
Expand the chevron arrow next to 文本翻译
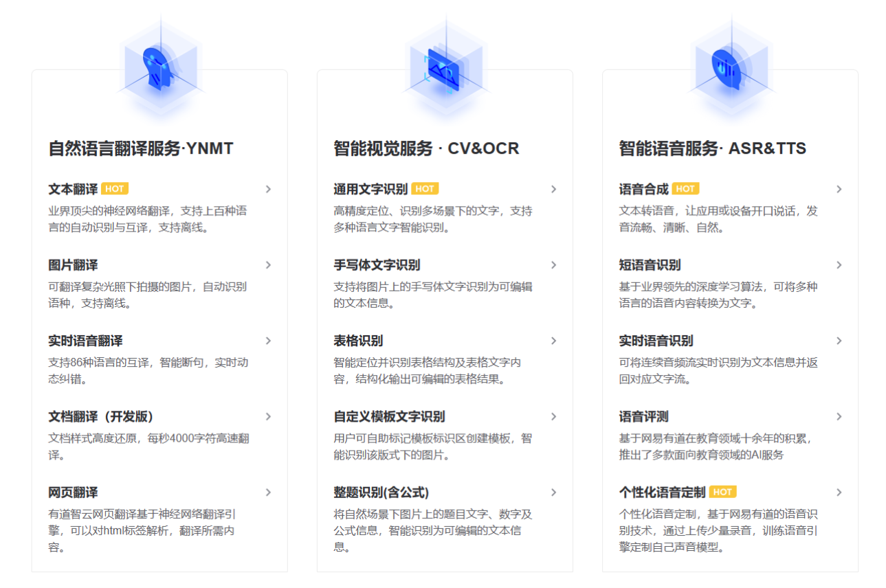[x=268, y=190]
